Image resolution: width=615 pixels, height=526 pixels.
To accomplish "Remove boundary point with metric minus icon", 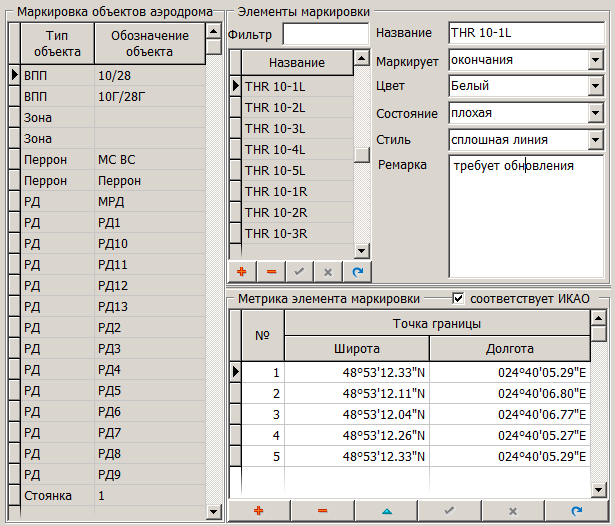I will pyautogui.click(x=322, y=510).
